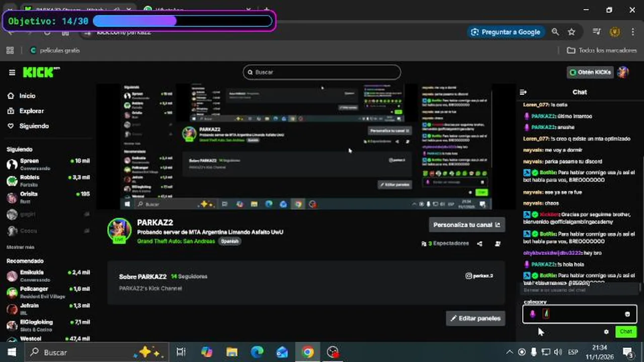Viewport: 644px width, 362px height.
Task: Open Robleis channel in the sidebar
Action: [48, 180]
